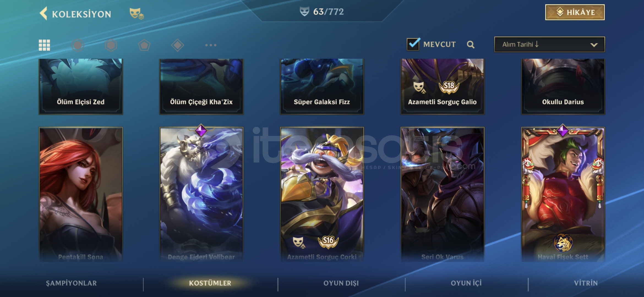644x297 pixels.
Task: Uncheck the Mevcut owned-only checkbox
Action: (413, 44)
